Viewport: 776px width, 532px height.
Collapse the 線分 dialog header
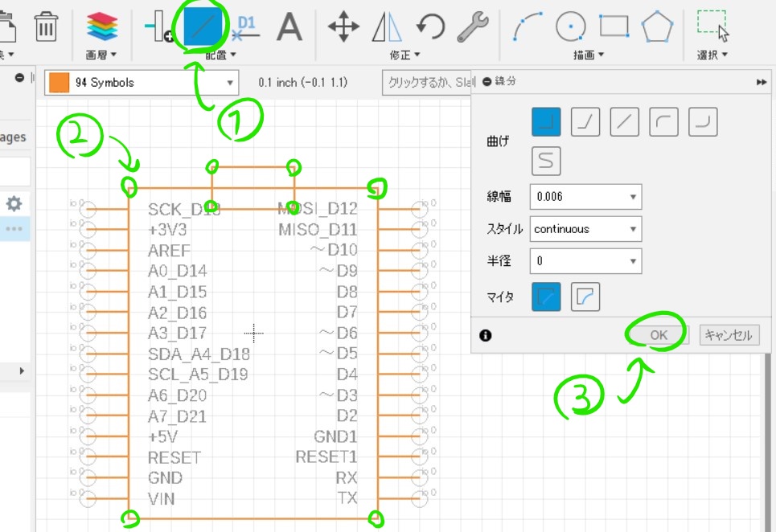pos(487,81)
